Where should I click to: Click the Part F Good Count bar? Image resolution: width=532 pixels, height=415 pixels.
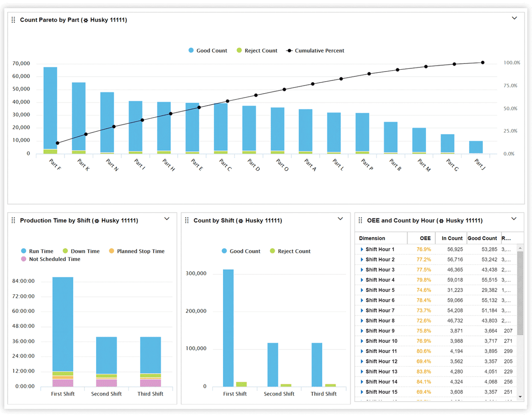(50, 107)
